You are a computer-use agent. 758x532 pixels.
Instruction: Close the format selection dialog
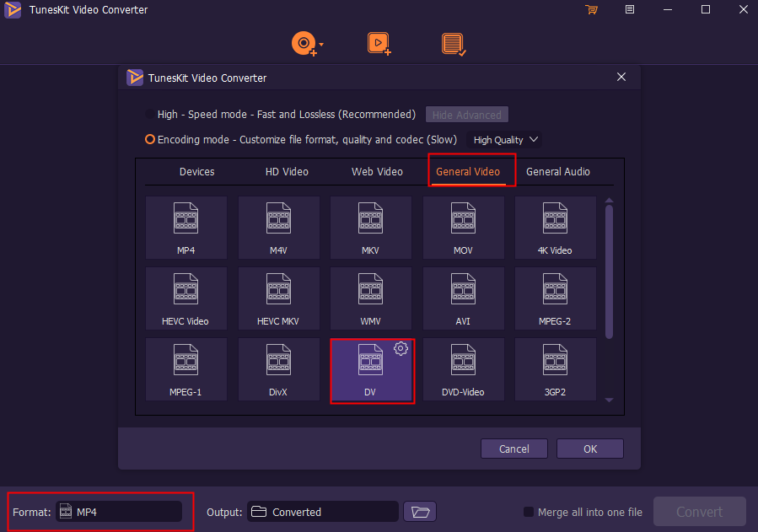(x=621, y=77)
